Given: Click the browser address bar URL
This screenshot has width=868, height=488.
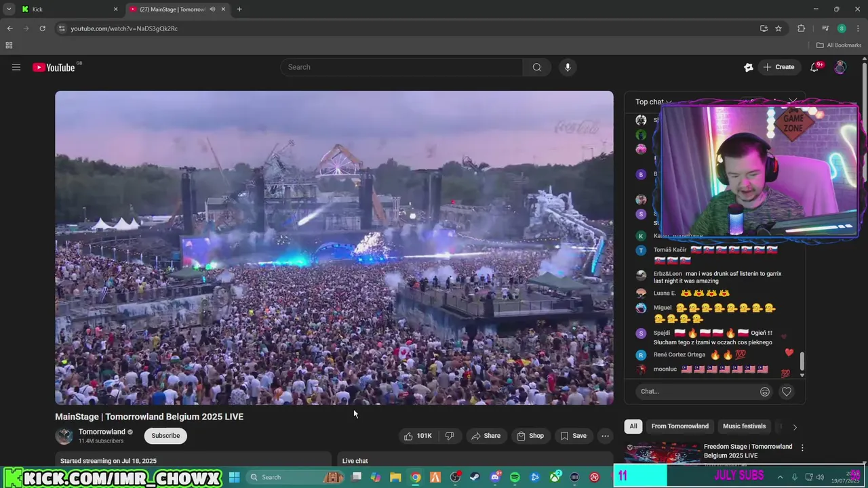Looking at the screenshot, I should coord(124,28).
